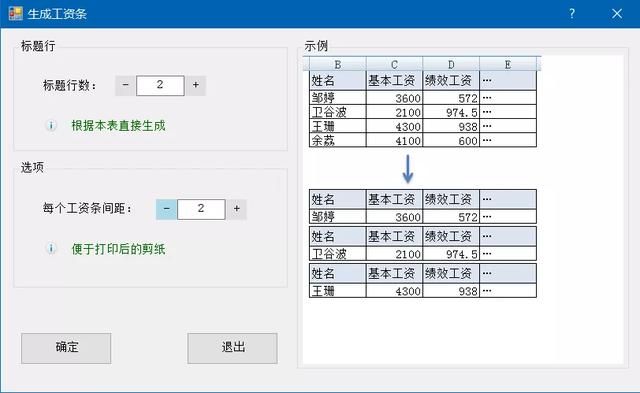The height and width of the screenshot is (393, 640).
Task: Click the 4100 cell in the 余荔 row
Action: [x=394, y=140]
